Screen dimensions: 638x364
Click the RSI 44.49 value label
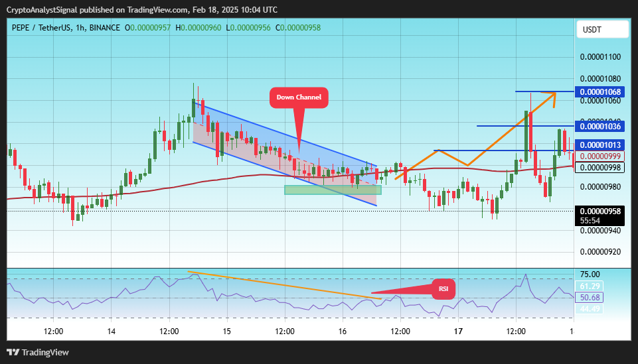(590, 309)
